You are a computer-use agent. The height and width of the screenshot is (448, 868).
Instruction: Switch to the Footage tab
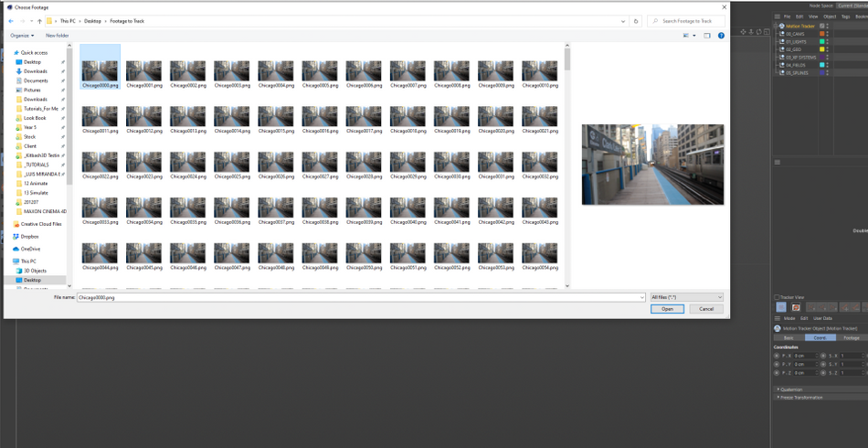click(852, 337)
